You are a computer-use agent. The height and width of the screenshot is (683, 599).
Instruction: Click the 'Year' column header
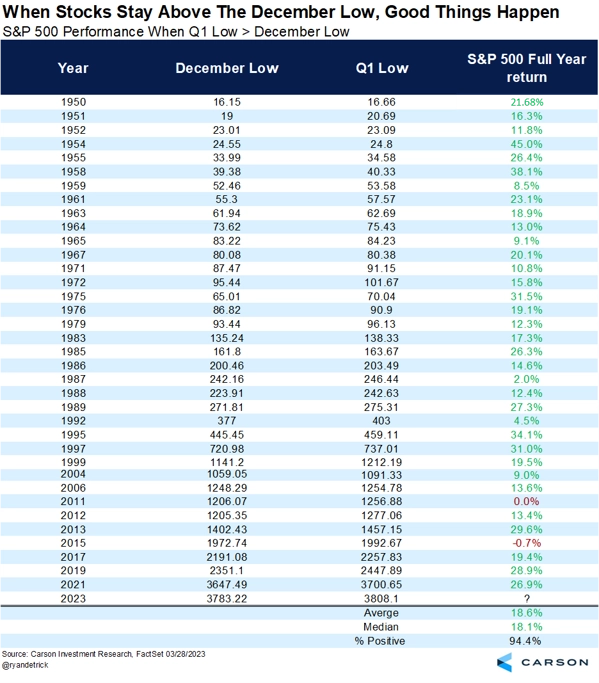(73, 68)
